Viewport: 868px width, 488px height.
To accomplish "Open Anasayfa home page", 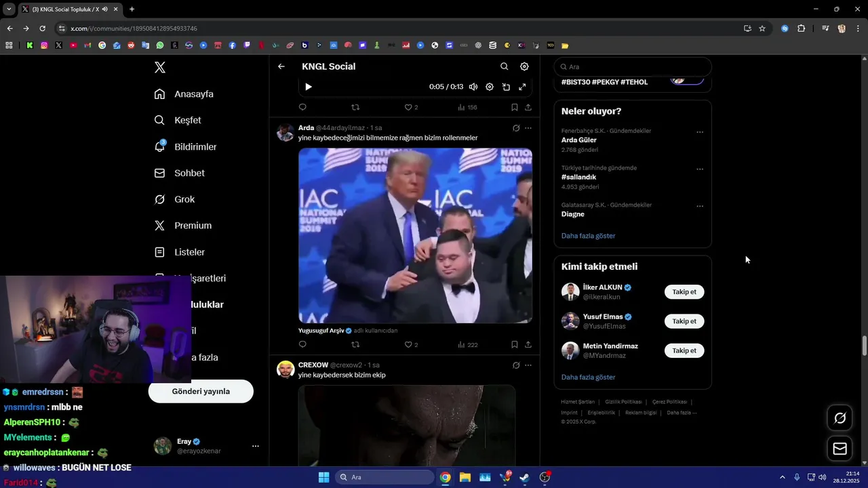I will pos(184,94).
